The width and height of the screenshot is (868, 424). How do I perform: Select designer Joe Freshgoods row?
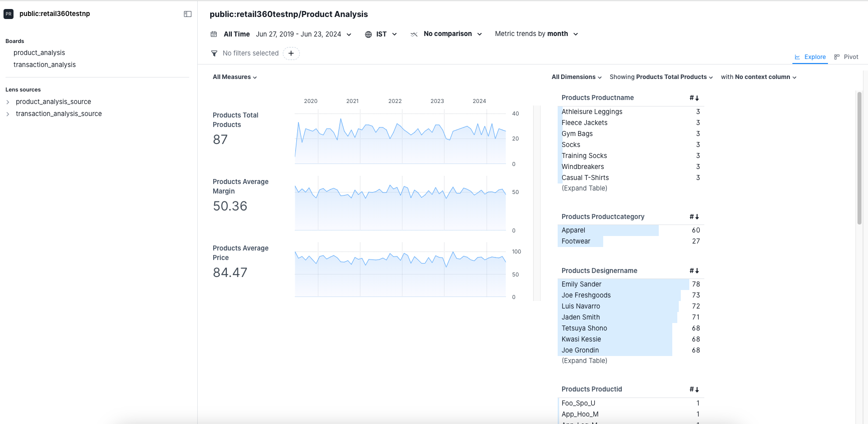pos(631,295)
